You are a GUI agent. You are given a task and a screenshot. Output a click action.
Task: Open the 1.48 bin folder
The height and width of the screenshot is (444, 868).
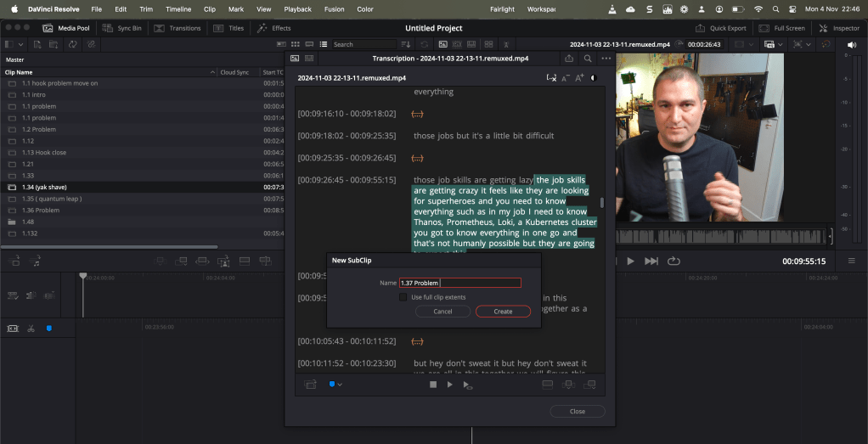28,222
